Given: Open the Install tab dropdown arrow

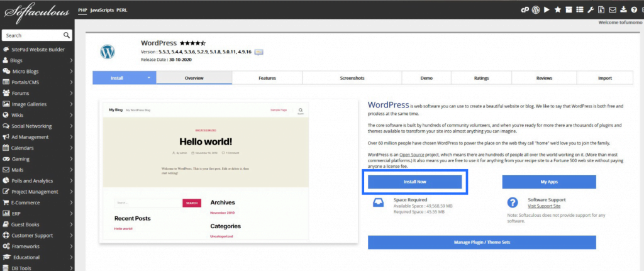Looking at the screenshot, I should point(149,77).
